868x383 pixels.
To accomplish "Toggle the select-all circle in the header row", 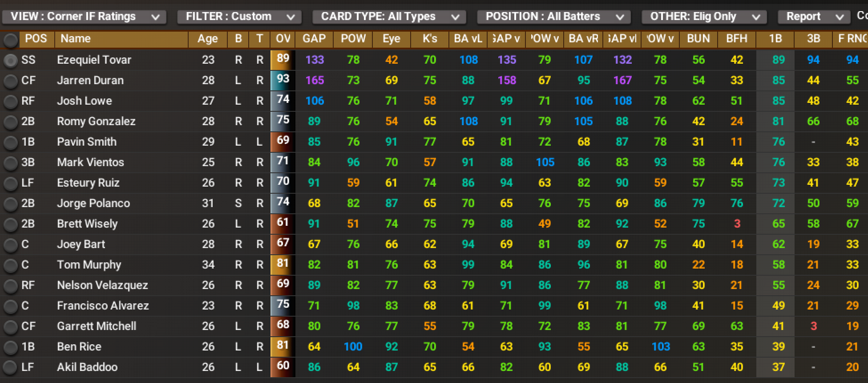I will tap(10, 40).
